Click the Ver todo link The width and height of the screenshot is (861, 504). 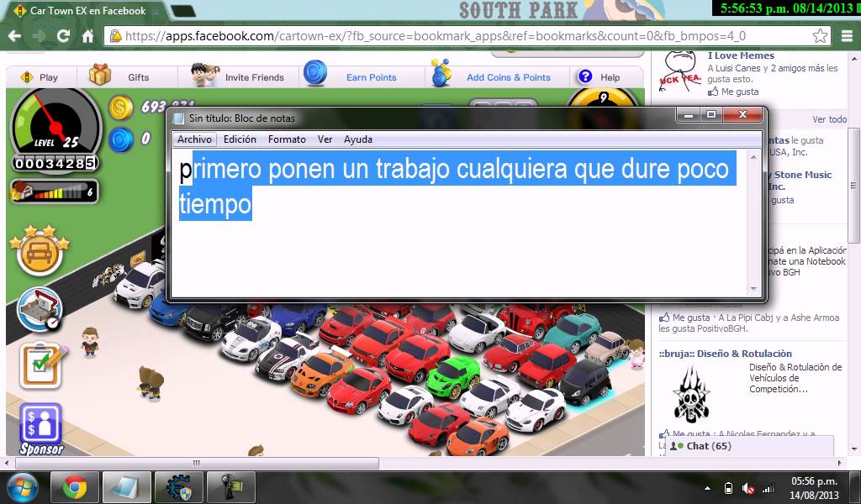pyautogui.click(x=829, y=119)
